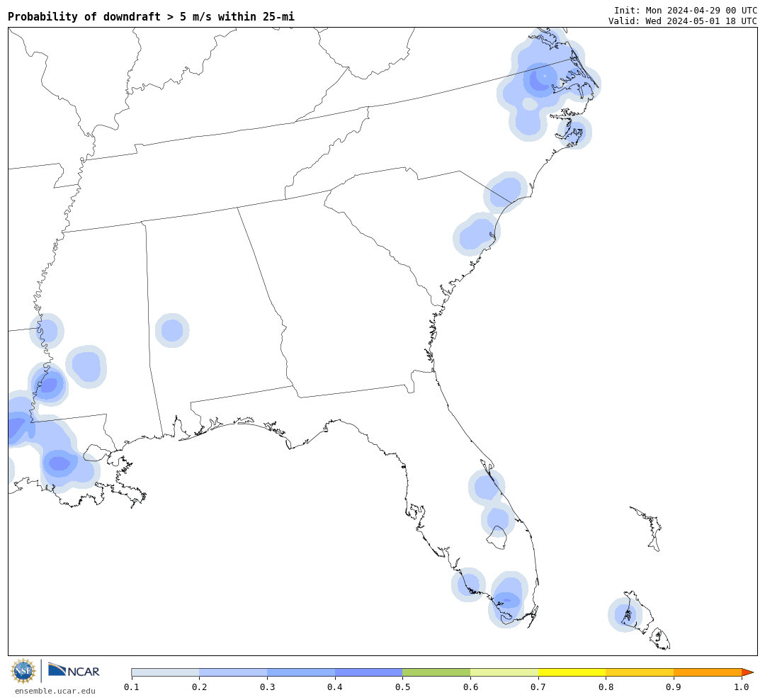Click the 0.7 colorbar tick label

tap(538, 687)
